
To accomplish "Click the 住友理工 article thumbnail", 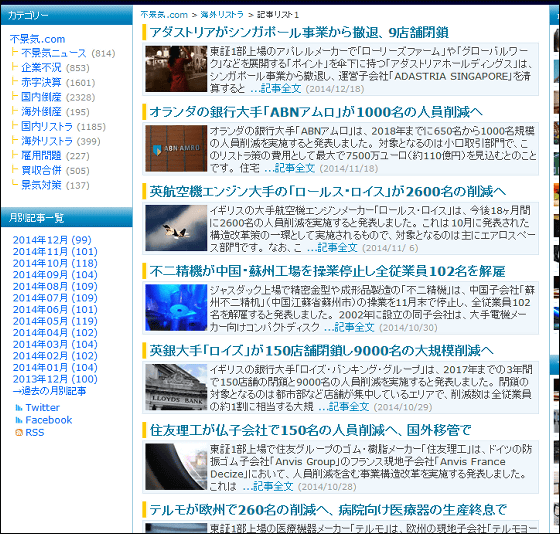I will click(x=176, y=466).
